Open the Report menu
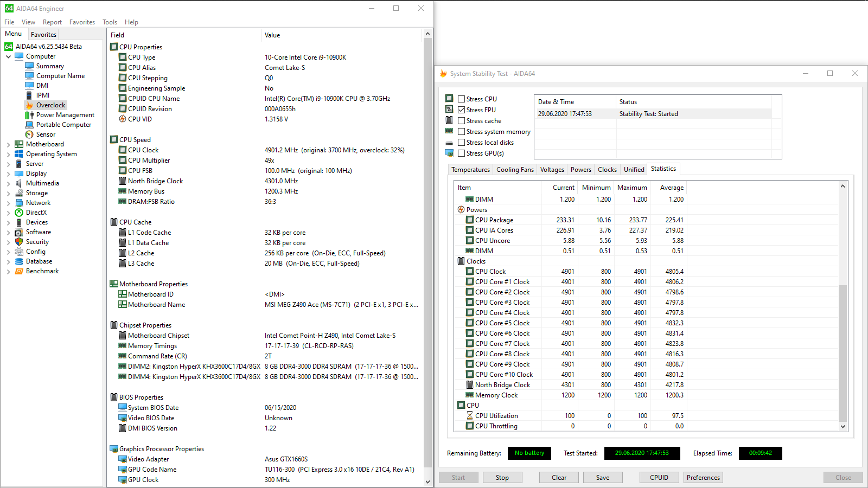This screenshot has height=488, width=868. 52,22
